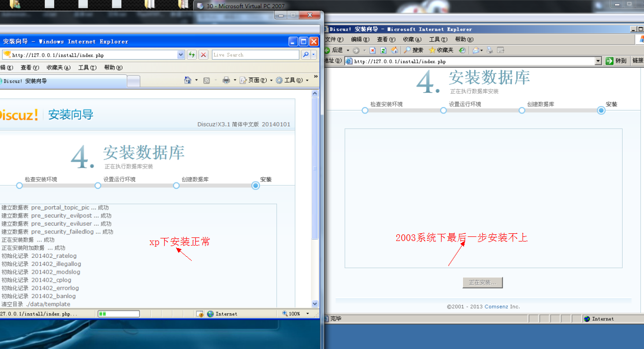Click Stop icon in 2003 IE toolbar
The height and width of the screenshot is (349, 644).
(x=373, y=50)
